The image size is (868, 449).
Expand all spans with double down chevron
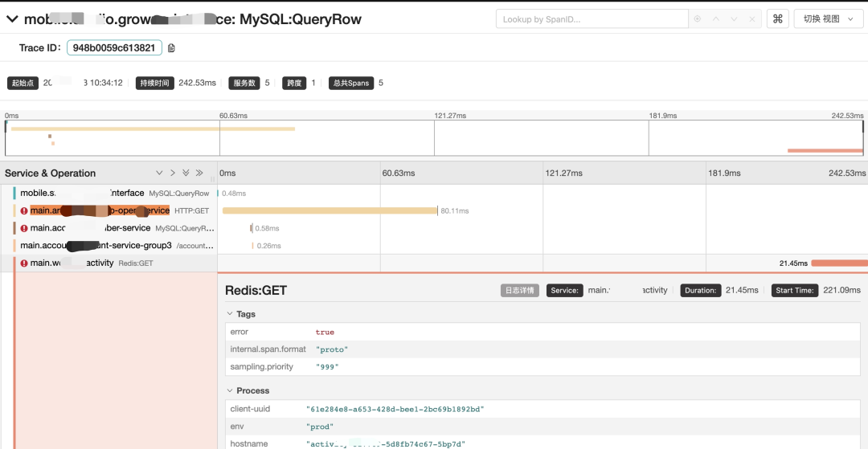(x=186, y=173)
